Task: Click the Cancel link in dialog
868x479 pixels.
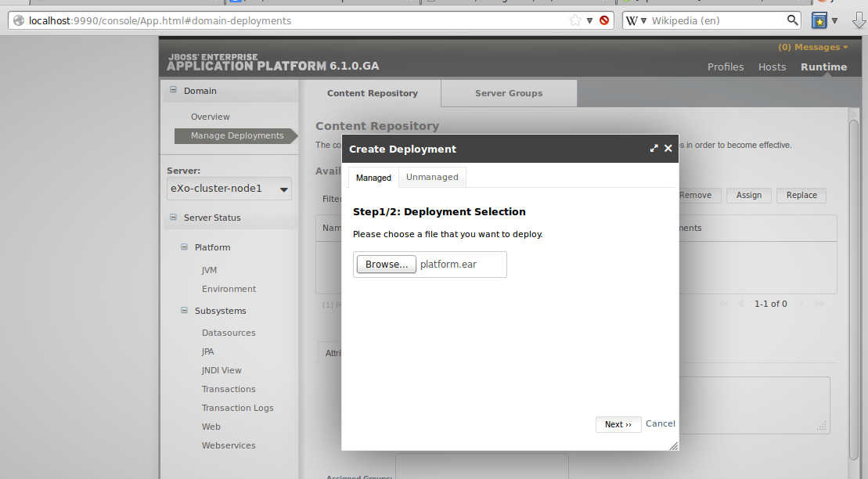Action: [660, 423]
